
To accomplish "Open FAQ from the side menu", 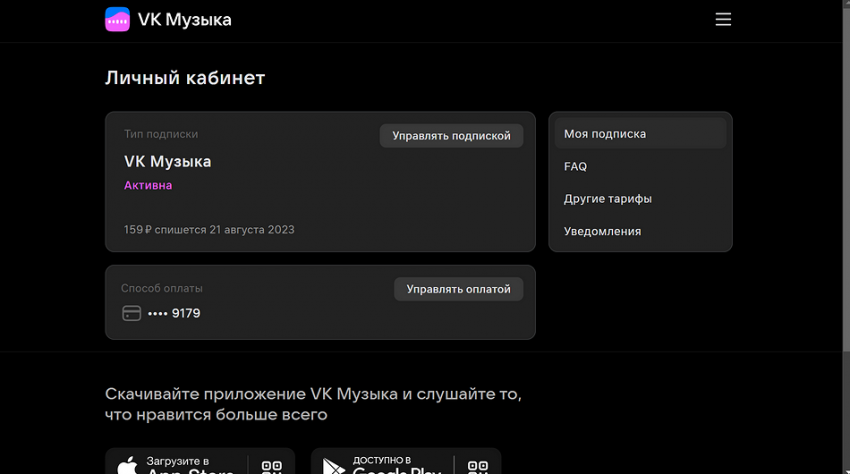I will click(x=575, y=167).
